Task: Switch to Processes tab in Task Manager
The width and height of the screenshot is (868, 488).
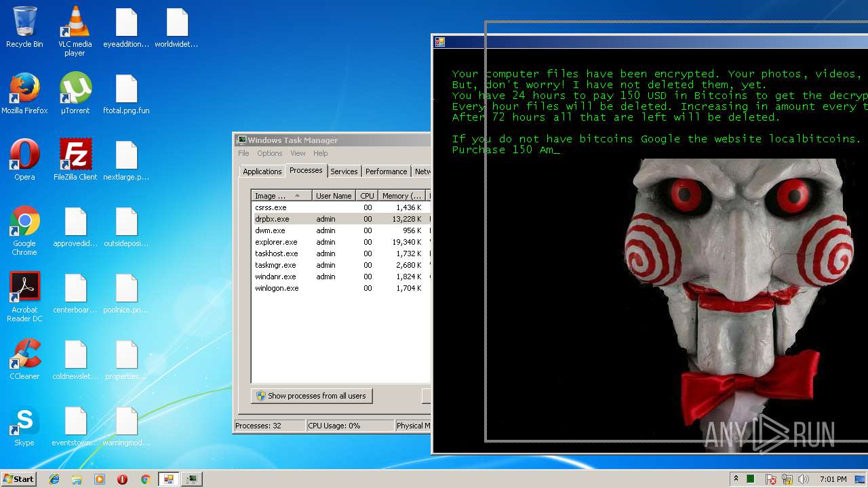Action: [x=306, y=170]
